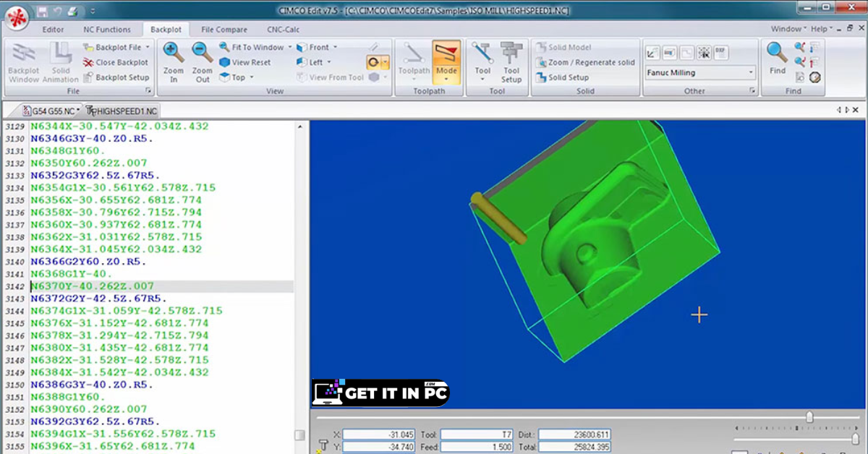The width and height of the screenshot is (868, 454).
Task: Switch to the File Compare ribbon tab
Action: coord(224,30)
